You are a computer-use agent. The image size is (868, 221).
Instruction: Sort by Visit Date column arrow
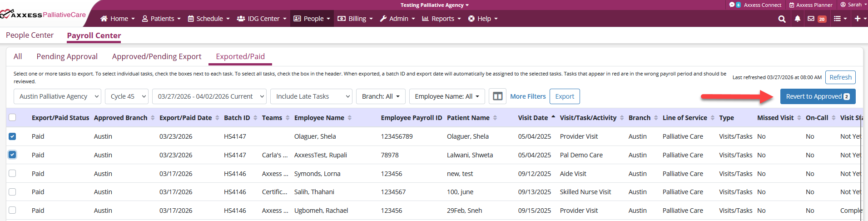(x=553, y=117)
